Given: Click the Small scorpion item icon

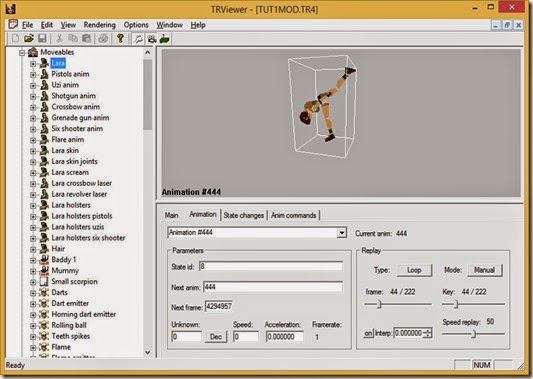Looking at the screenshot, I should pyautogui.click(x=44, y=281).
